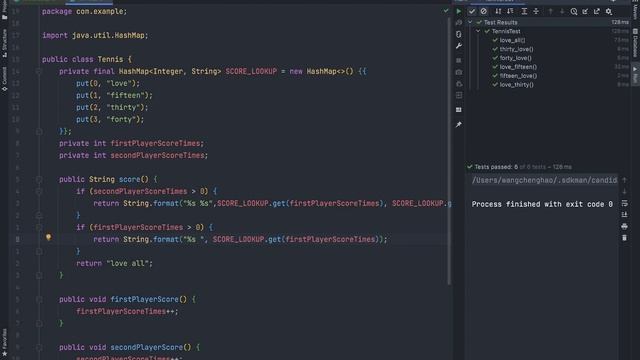Viewport: 640px width, 360px height.
Task: Click rerun failed tests icon in side strip
Action: 459,23
